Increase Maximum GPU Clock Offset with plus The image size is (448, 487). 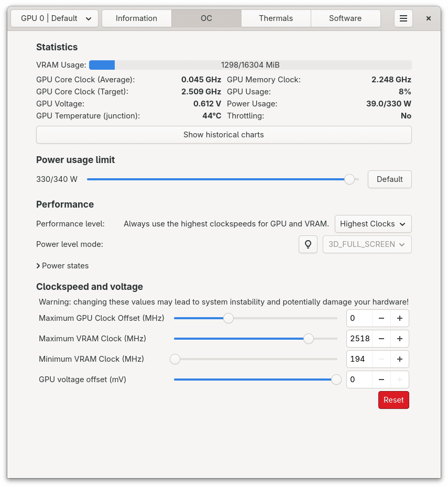coord(400,318)
